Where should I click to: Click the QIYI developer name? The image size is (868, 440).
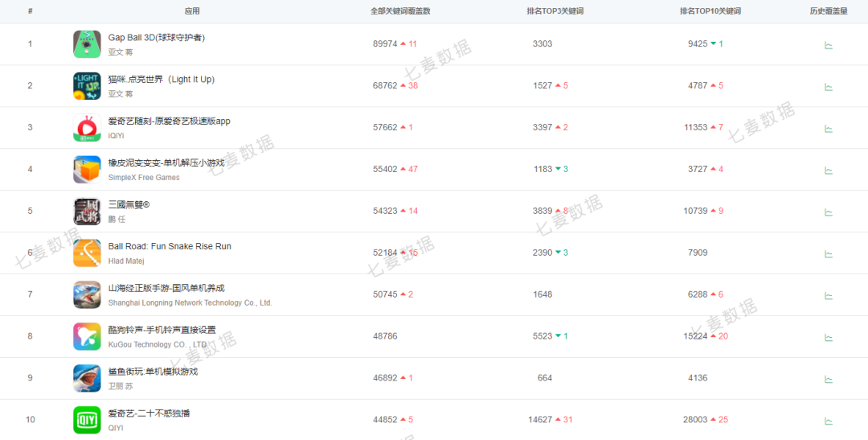tap(116, 429)
